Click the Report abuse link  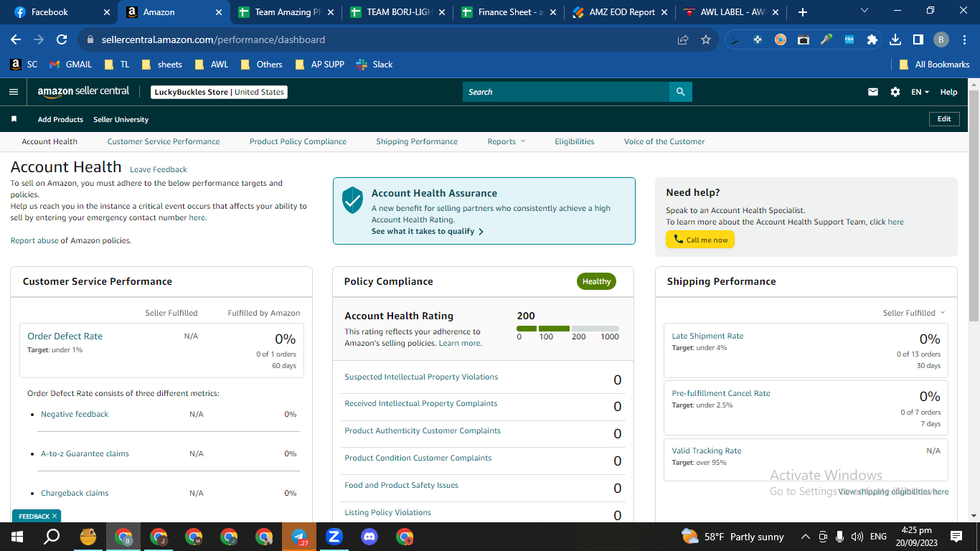(x=34, y=241)
